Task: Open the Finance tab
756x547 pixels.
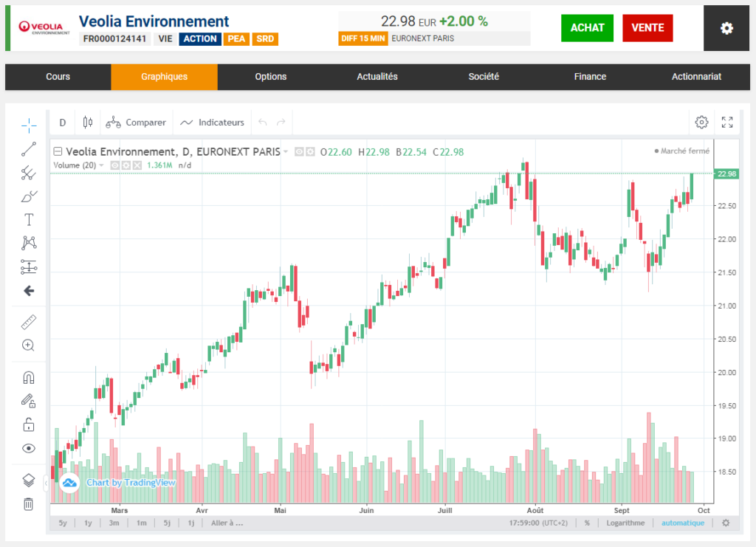Action: click(590, 77)
